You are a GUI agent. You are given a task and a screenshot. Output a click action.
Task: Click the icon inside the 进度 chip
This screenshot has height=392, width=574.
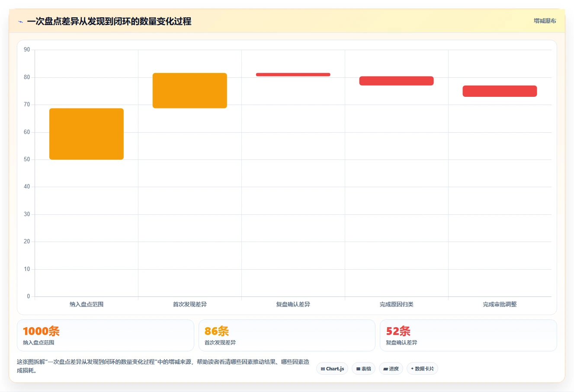[385, 369]
